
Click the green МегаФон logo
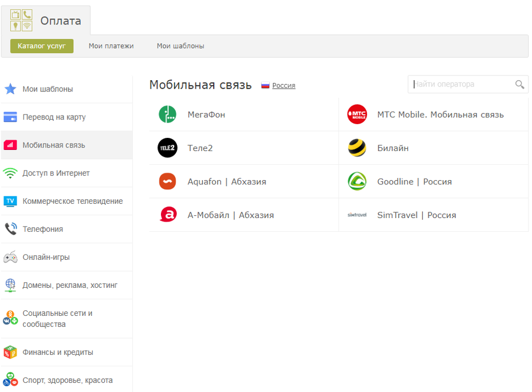point(168,114)
